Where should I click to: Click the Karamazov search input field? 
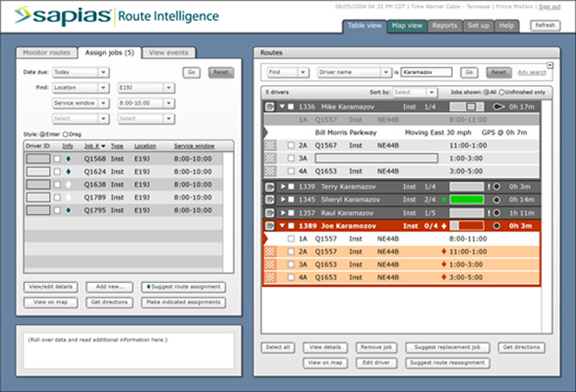click(426, 72)
